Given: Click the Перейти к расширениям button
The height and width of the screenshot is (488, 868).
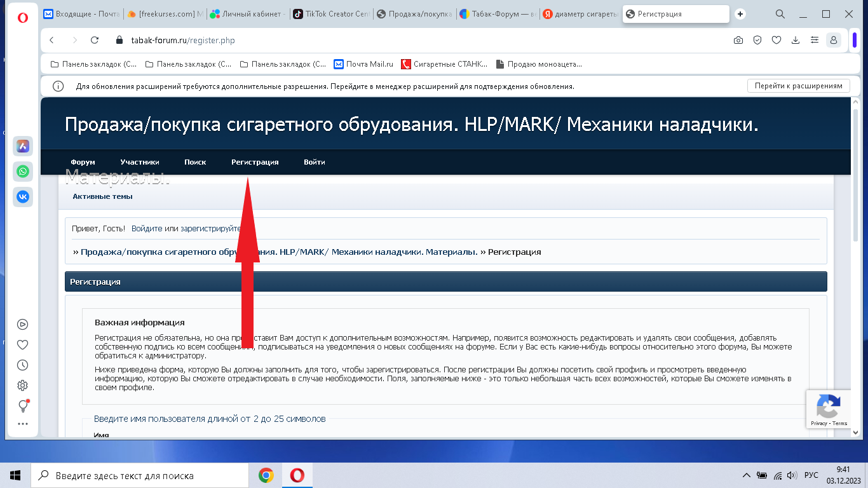Looking at the screenshot, I should point(798,85).
